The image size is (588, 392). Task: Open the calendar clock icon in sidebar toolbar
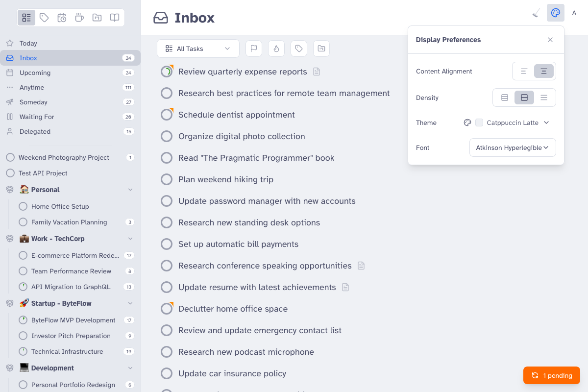coord(62,18)
